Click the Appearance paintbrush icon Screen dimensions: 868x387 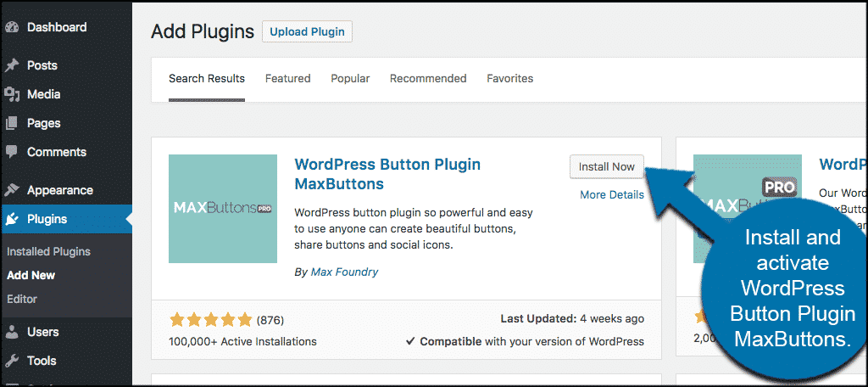tap(12, 190)
